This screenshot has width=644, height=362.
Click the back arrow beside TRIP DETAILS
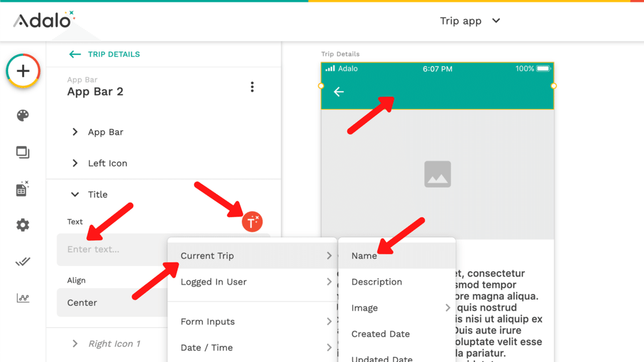tap(75, 54)
